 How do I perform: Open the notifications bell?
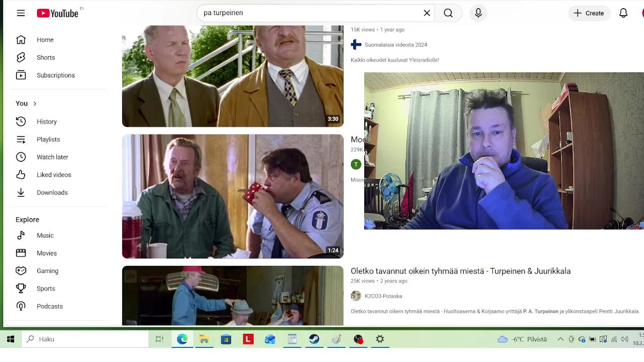623,13
